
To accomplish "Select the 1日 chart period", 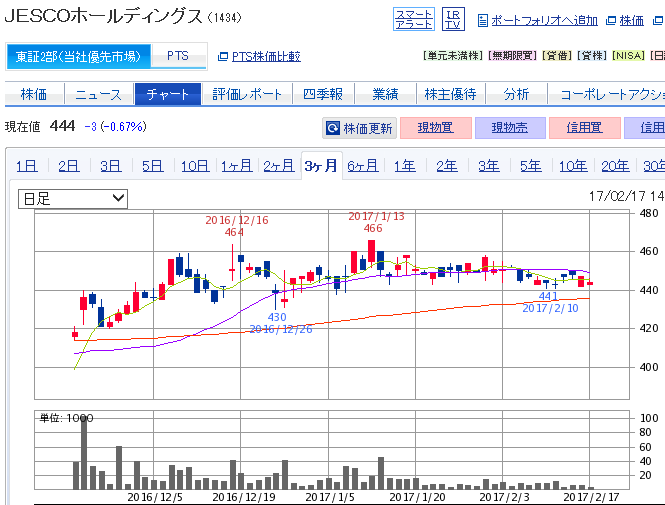I will [27, 166].
